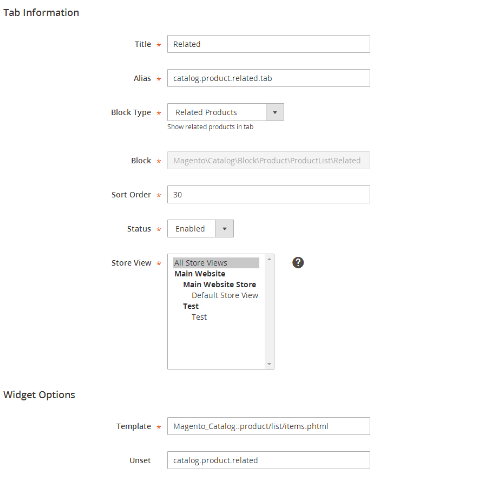This screenshot has width=487, height=484.
Task: Click the Alias input field
Action: click(x=268, y=78)
